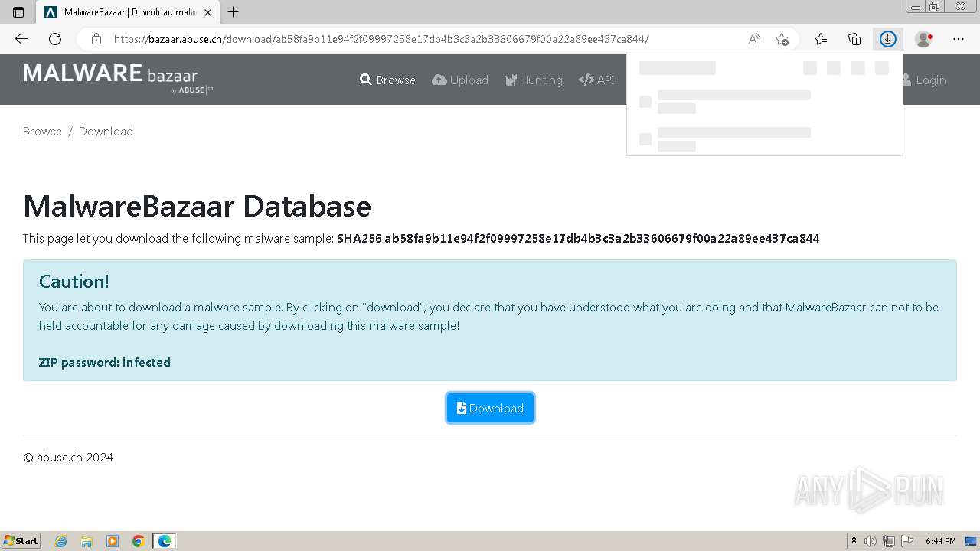
Task: Add this page to favorites with the star-plus icon
Action: pyautogui.click(x=782, y=39)
